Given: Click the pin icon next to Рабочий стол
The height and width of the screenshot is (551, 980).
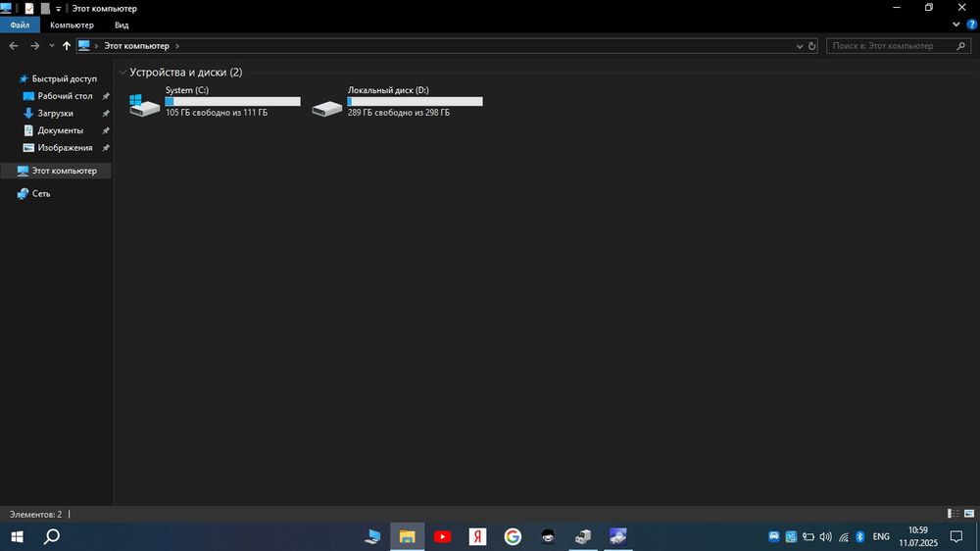Looking at the screenshot, I should 106,96.
